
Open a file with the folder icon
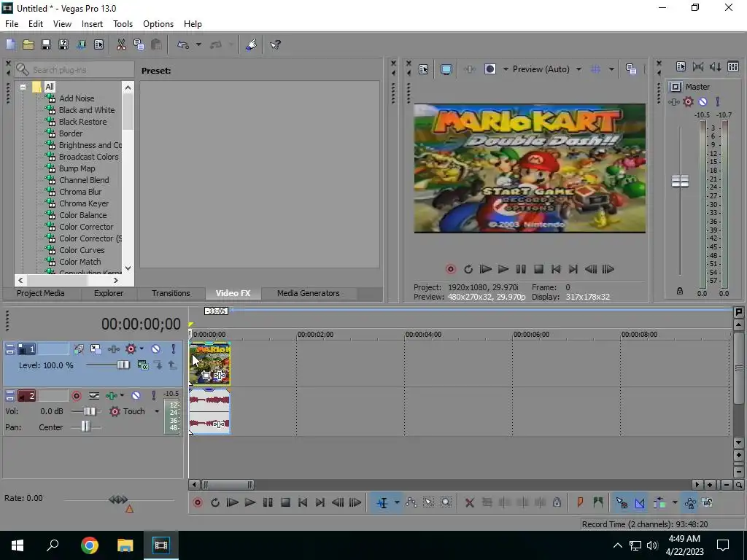click(x=28, y=44)
